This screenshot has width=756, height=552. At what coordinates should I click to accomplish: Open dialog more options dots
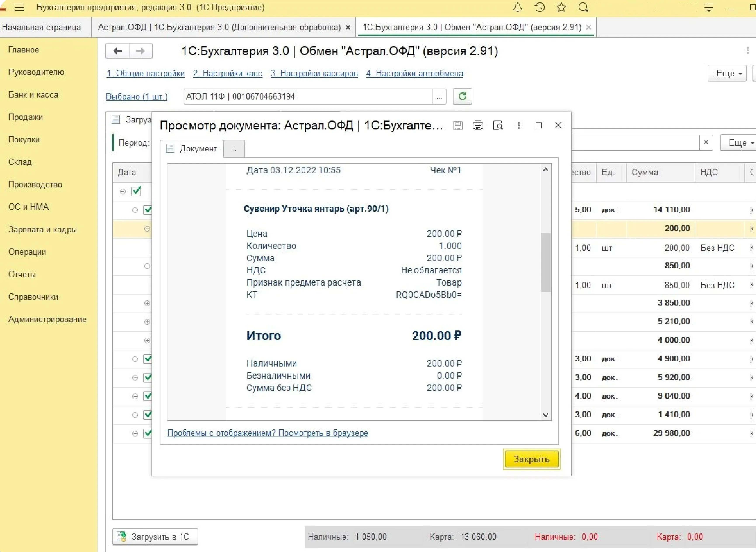click(518, 125)
